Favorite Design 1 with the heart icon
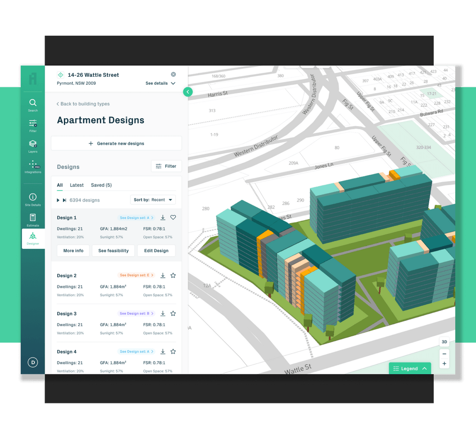Viewport: 476px width, 448px height. pyautogui.click(x=173, y=217)
